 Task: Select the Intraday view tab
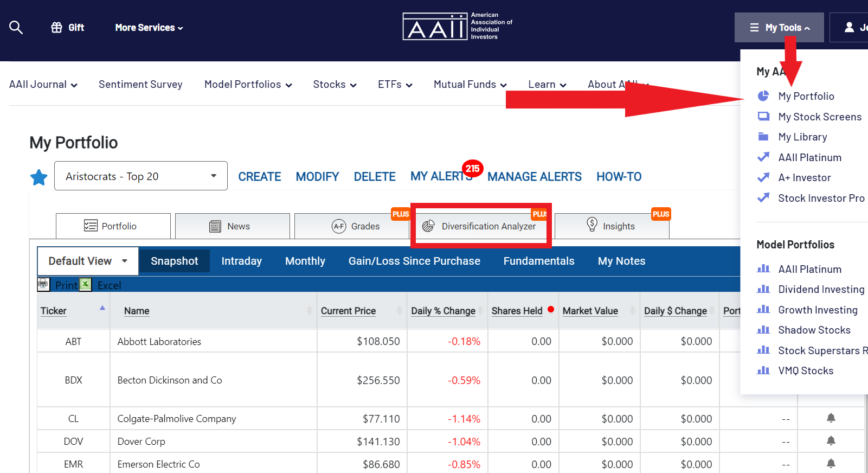click(x=242, y=261)
